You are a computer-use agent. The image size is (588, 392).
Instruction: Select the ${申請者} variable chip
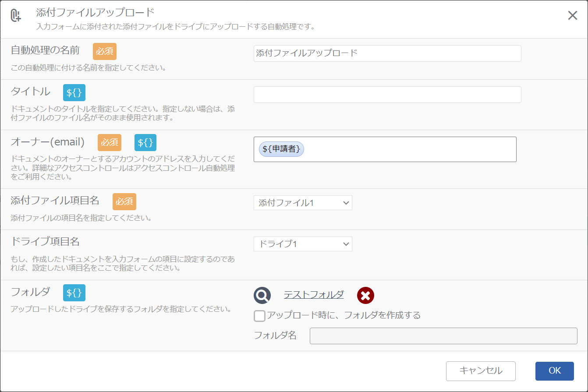[280, 149]
